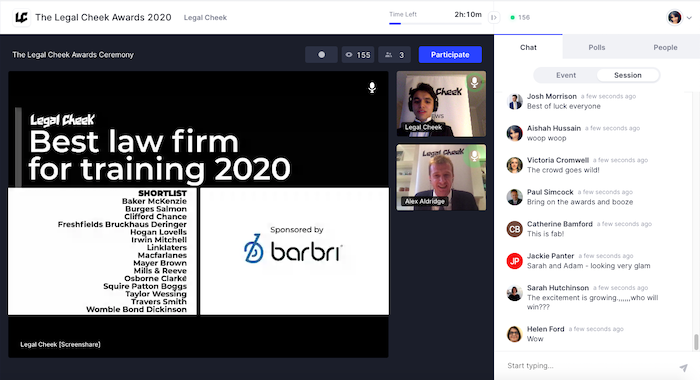
Task: Click the microphone icon on Legal Cheek video
Action: 475,82
